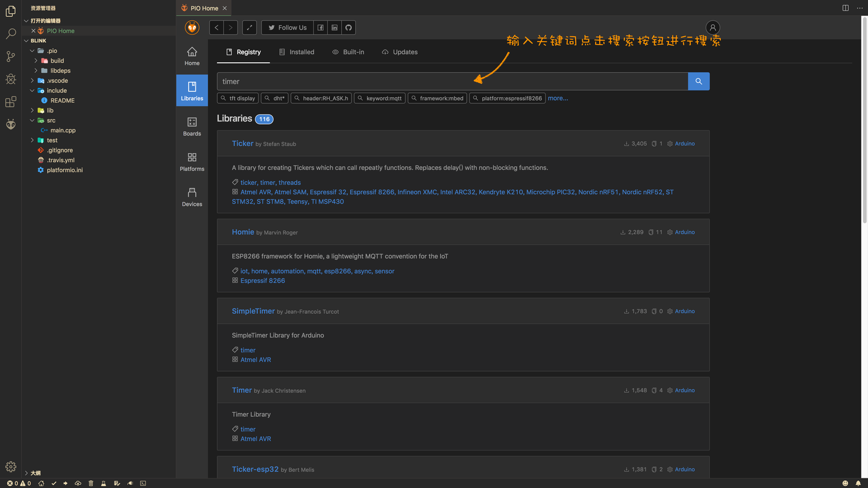Image resolution: width=868 pixels, height=488 pixels.
Task: Click the Facebook icon in the PIO toolbar
Action: coord(321,27)
